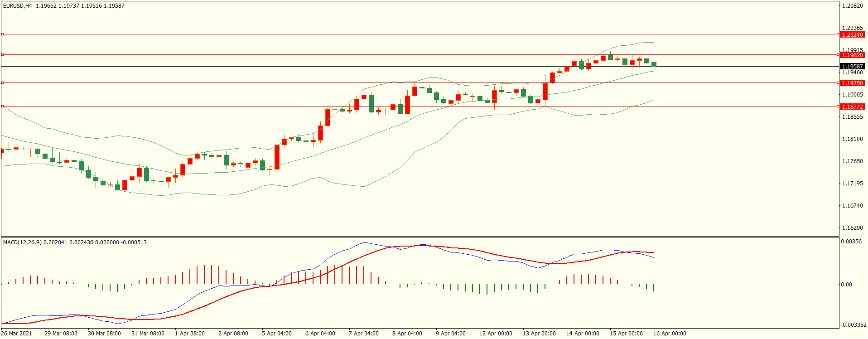Image resolution: width=868 pixels, height=339 pixels.
Task: Click the red 1.19820 price label
Action: point(852,55)
